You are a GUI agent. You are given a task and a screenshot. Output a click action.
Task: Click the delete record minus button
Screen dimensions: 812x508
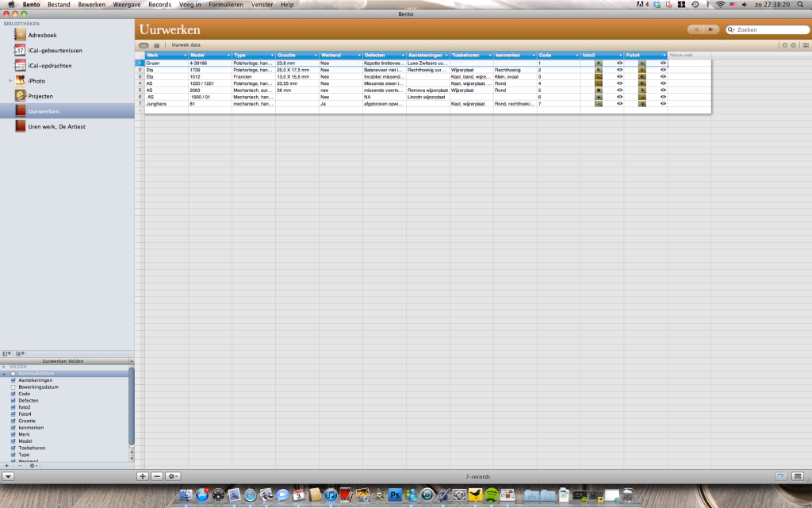tap(157, 476)
